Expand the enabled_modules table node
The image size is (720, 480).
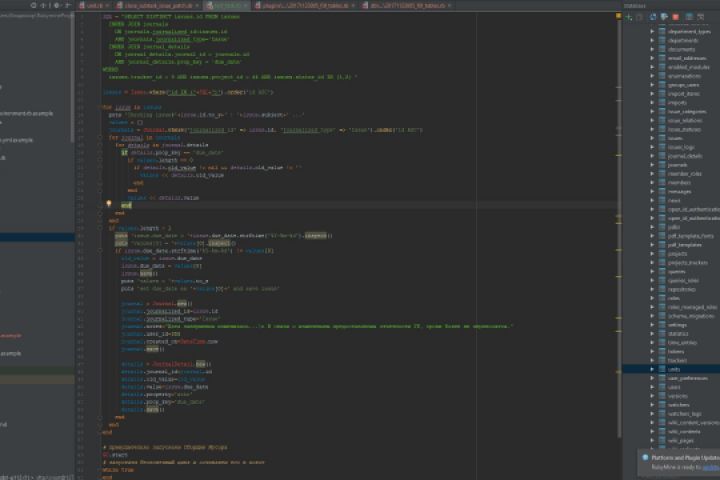[x=652, y=67]
